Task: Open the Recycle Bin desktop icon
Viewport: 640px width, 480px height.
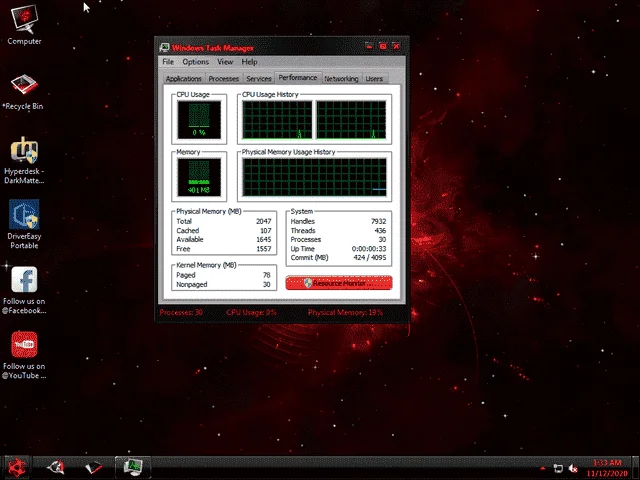Action: (24, 92)
